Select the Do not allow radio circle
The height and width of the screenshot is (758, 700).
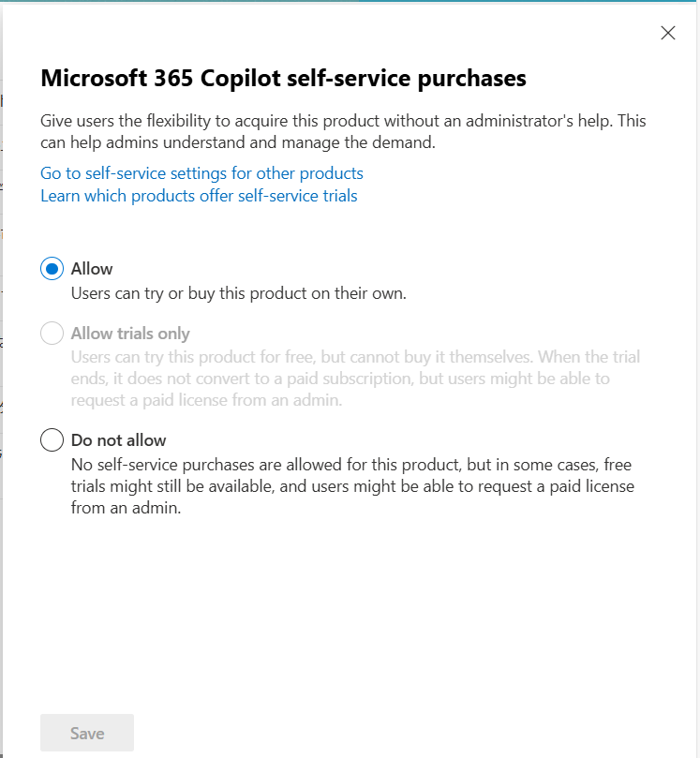pyautogui.click(x=52, y=440)
